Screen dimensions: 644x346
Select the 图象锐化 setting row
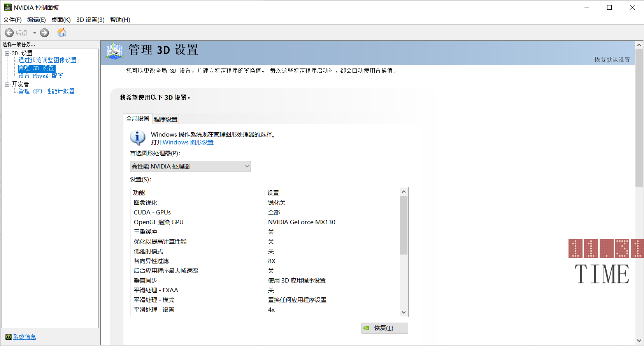pos(265,203)
